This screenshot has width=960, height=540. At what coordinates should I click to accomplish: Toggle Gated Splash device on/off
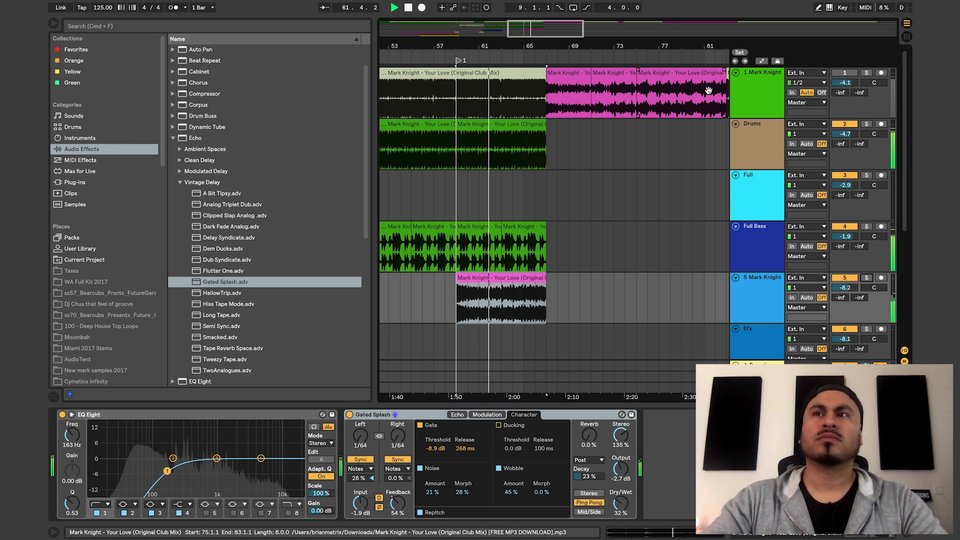(350, 414)
